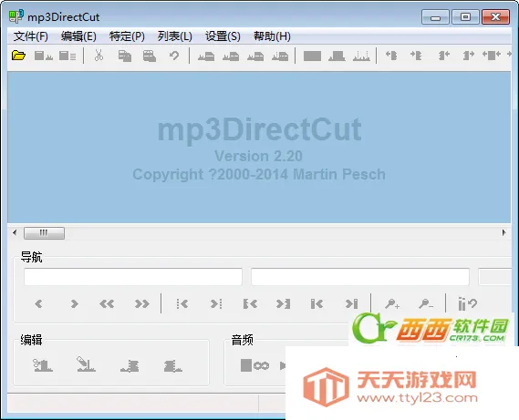Click the scrollbar left arrow

(15, 233)
